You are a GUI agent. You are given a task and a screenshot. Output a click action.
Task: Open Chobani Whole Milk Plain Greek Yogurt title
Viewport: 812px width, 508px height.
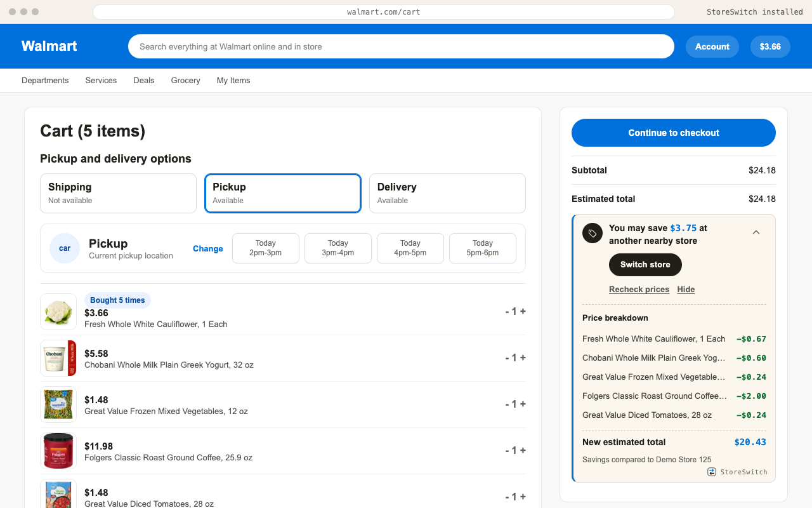pyautogui.click(x=169, y=364)
